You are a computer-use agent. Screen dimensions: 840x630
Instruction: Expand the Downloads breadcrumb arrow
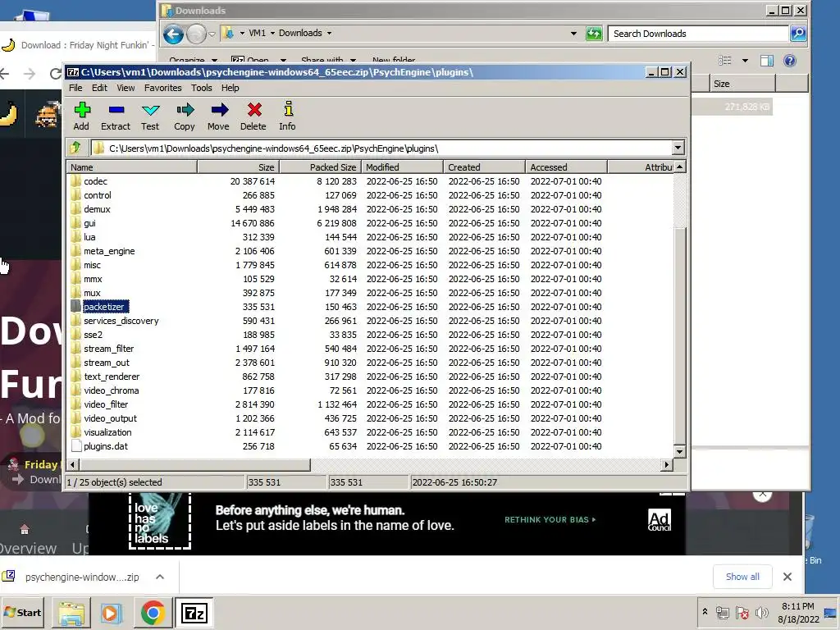pyautogui.click(x=330, y=33)
